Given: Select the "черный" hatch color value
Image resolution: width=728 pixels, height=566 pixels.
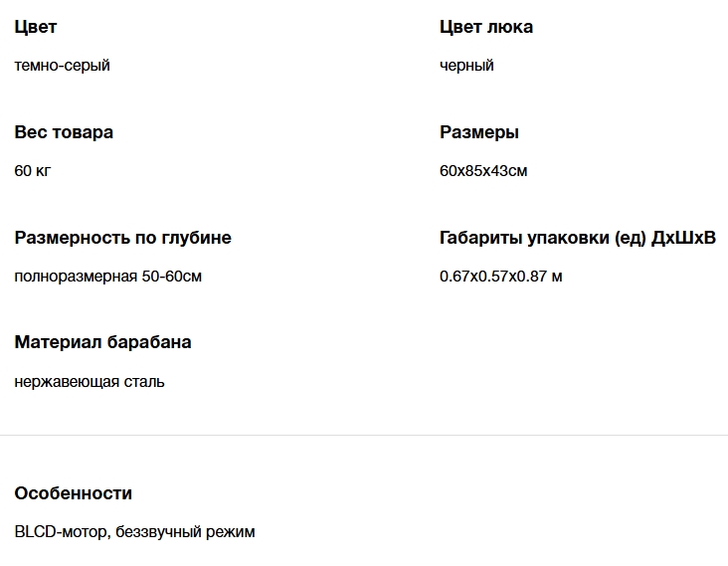Looking at the screenshot, I should (466, 66).
